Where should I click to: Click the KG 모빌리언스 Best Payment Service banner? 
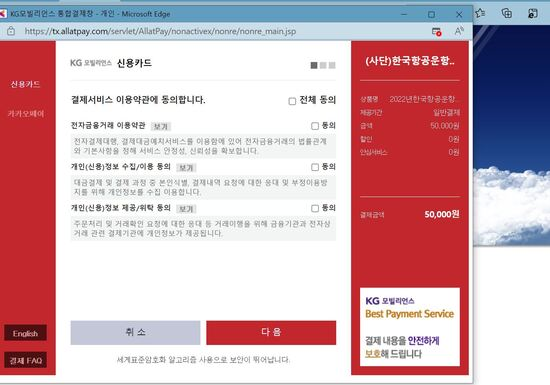(x=410, y=327)
